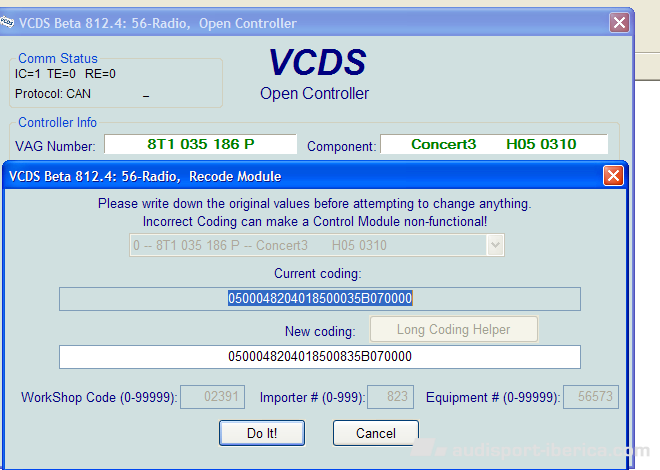This screenshot has height=470, width=660.
Task: Open the Long Coding Helper
Action: tap(453, 329)
